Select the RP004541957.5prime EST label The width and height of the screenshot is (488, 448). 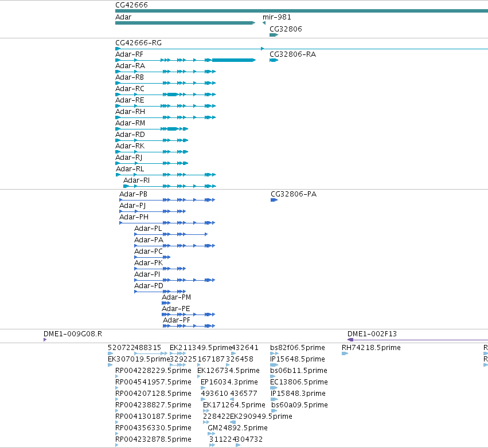[153, 382]
